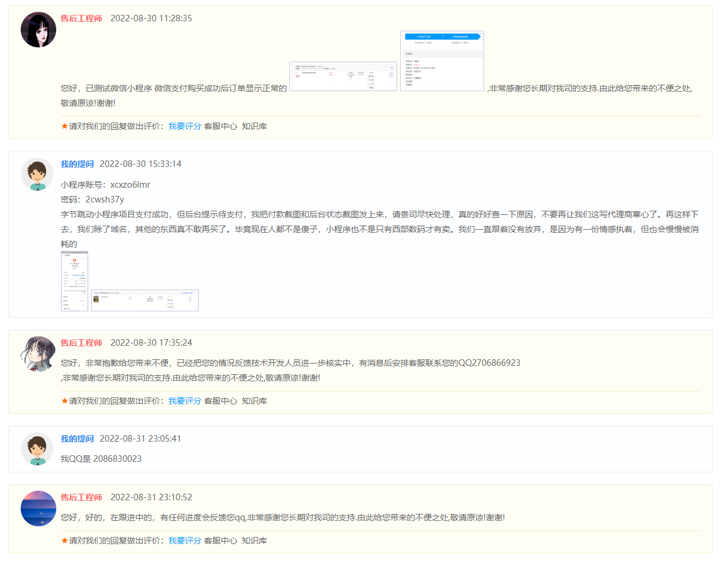Screen dimensions: 728x563
Task: Click 我要评分 in the 17:35:24 reply
Action: [185, 401]
